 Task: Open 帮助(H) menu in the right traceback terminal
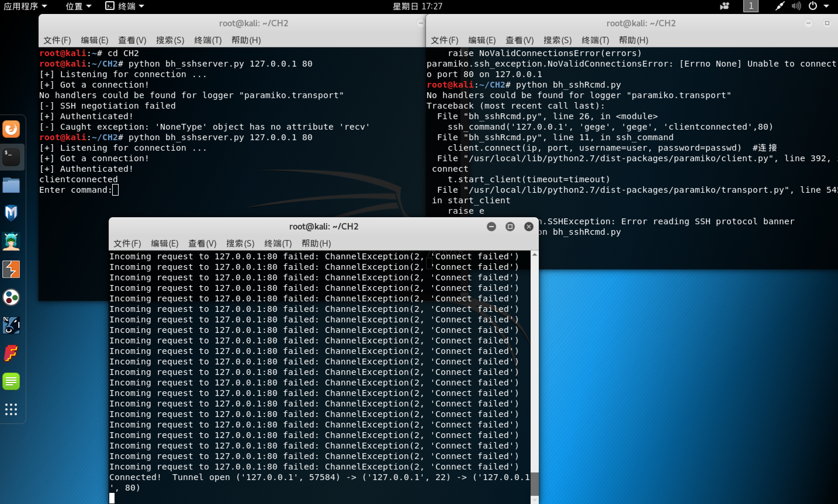(633, 40)
